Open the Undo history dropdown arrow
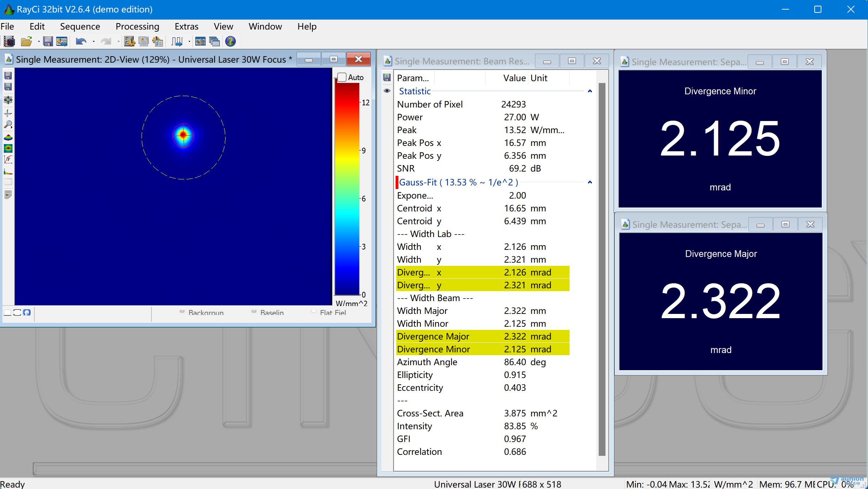The width and height of the screenshot is (868, 489). [94, 42]
